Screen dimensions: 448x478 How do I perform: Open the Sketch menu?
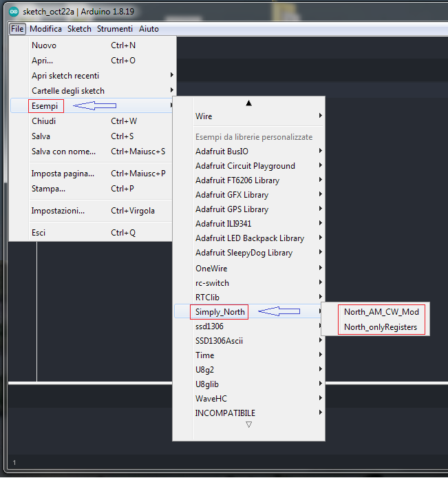click(x=79, y=29)
